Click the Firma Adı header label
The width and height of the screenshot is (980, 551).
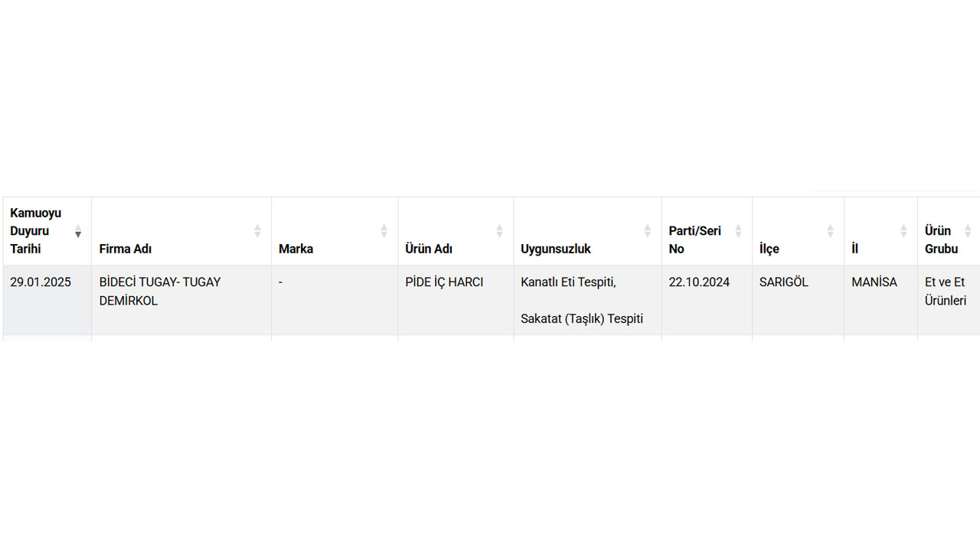pos(126,249)
